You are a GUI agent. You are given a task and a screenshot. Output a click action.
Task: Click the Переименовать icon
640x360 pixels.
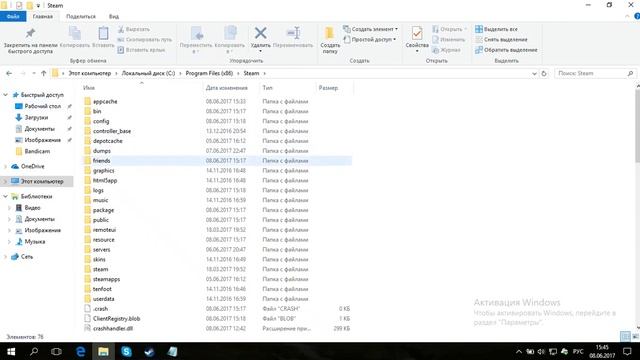(x=293, y=33)
